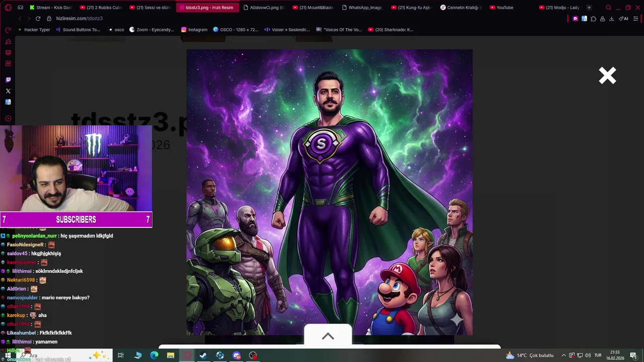Go back one page

[20, 19]
